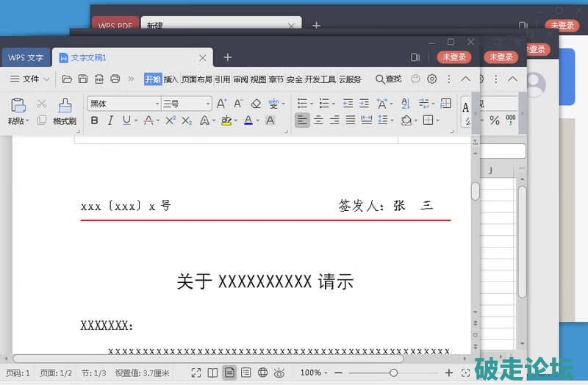
Task: Toggle align left paragraph button
Action: click(x=302, y=120)
